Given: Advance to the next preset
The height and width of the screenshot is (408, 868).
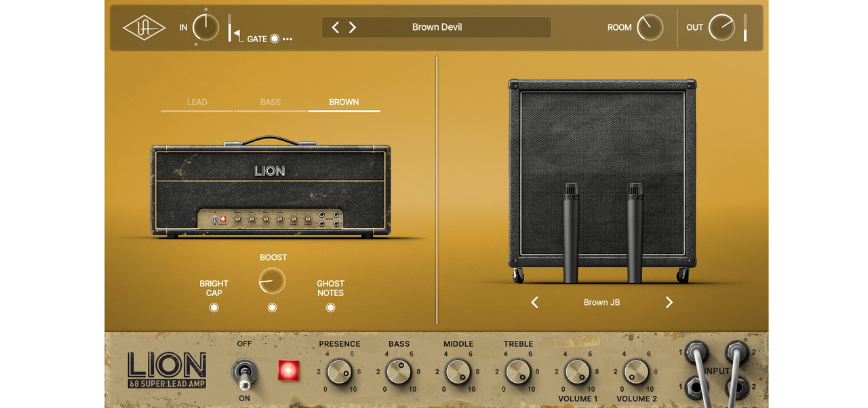Looking at the screenshot, I should [x=353, y=27].
